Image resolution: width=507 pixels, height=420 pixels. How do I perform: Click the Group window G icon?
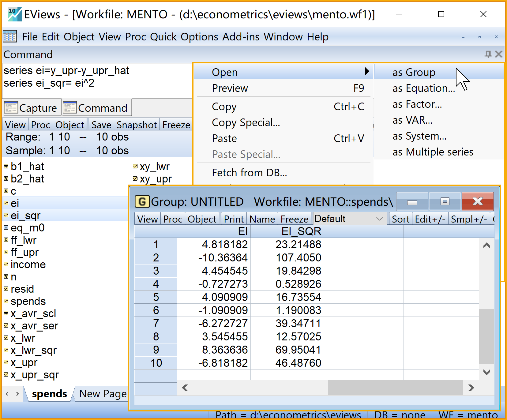tap(142, 201)
